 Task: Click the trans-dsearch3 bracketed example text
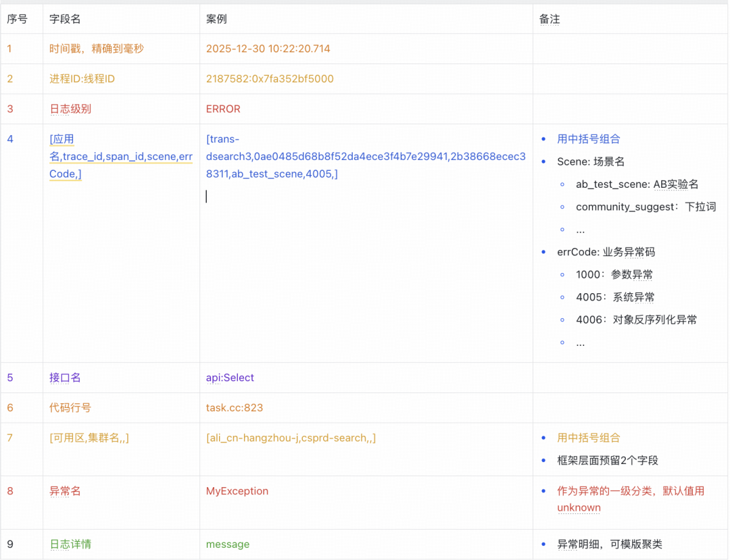[366, 156]
